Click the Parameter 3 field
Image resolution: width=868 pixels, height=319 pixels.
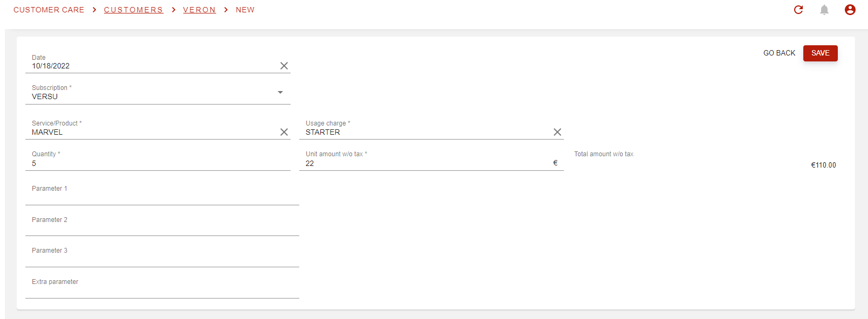pyautogui.click(x=162, y=256)
